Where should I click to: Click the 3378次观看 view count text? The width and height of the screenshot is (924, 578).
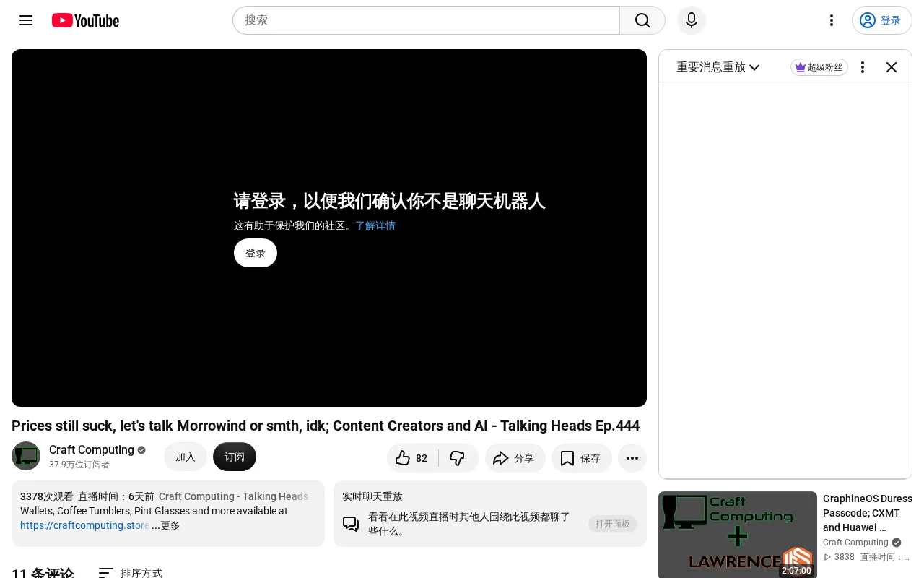(47, 496)
